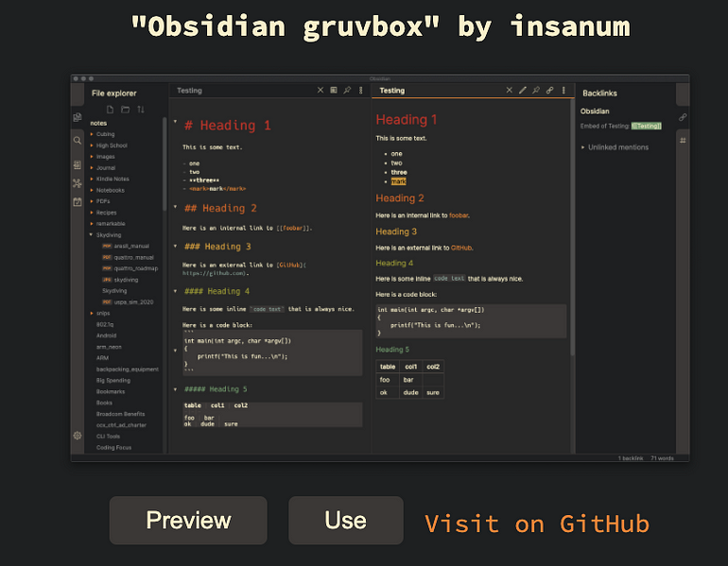Create a new note in File explorer
The image size is (728, 566).
(110, 110)
